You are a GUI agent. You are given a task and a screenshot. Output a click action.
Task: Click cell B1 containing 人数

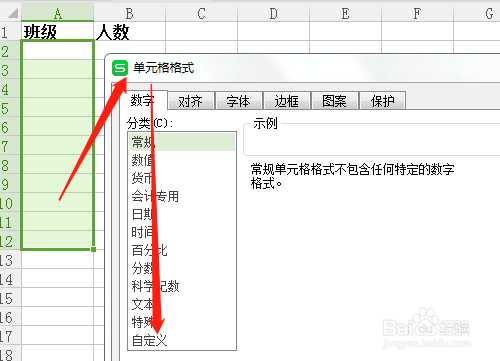tap(130, 32)
